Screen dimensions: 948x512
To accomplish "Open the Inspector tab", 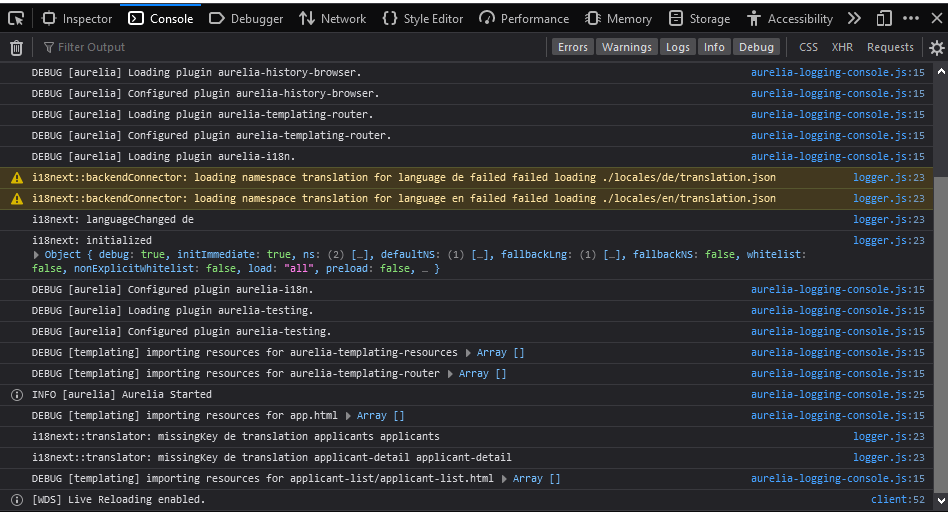I will (x=77, y=19).
